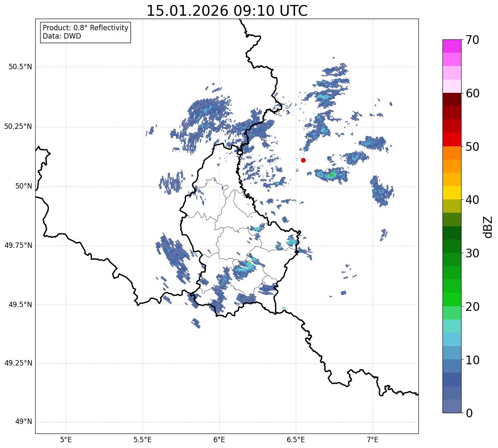This screenshot has width=498, height=448.
Task: Click the 6°E longitude label
Action: tap(219, 440)
